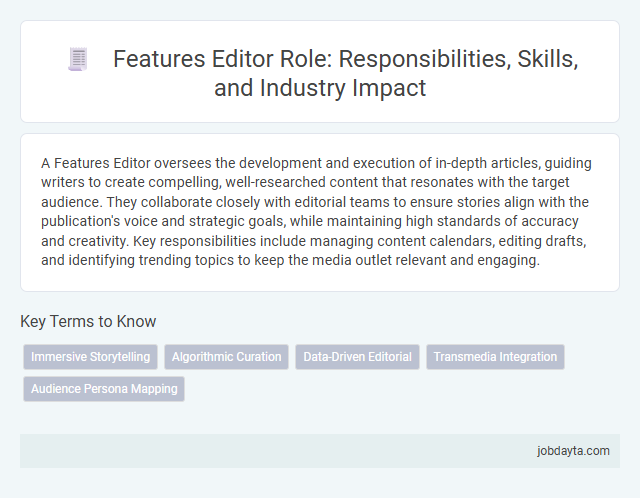Select the Immersive Storytelling tag

point(90,357)
